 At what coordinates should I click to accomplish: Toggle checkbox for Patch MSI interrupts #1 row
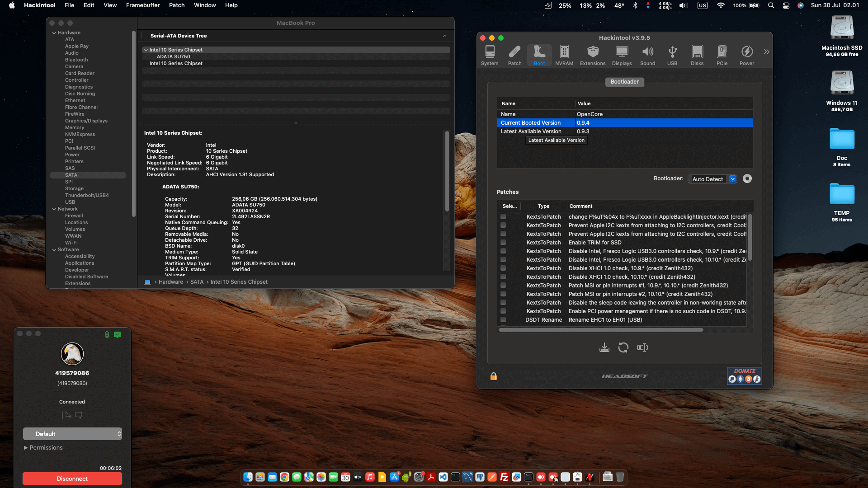(503, 286)
